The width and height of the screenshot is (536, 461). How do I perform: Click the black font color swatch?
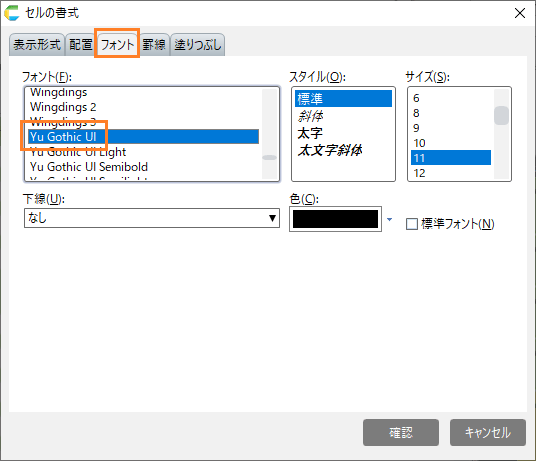click(x=335, y=219)
